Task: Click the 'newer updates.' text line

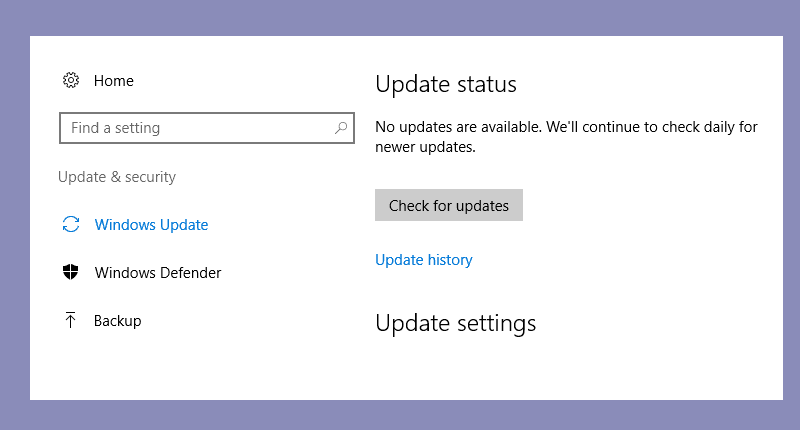Action: pyautogui.click(x=425, y=147)
